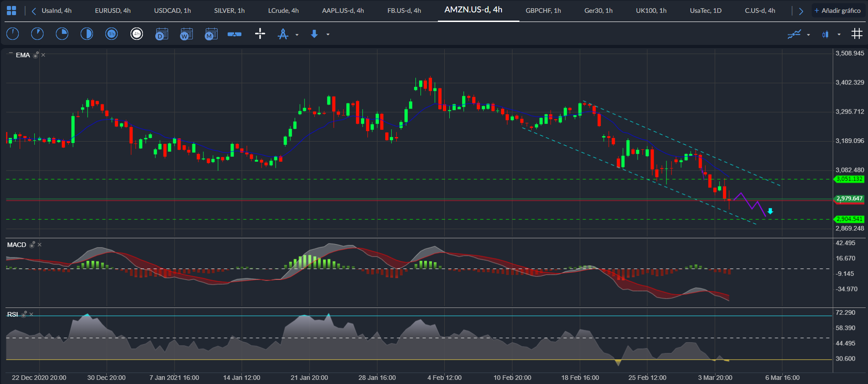Open the indicators icon in toolbar
868x384 pixels.
point(794,34)
